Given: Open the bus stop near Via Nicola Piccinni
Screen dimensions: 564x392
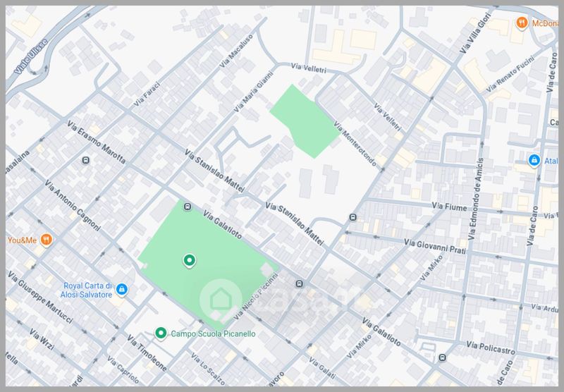Looking at the screenshot, I should (x=300, y=284).
